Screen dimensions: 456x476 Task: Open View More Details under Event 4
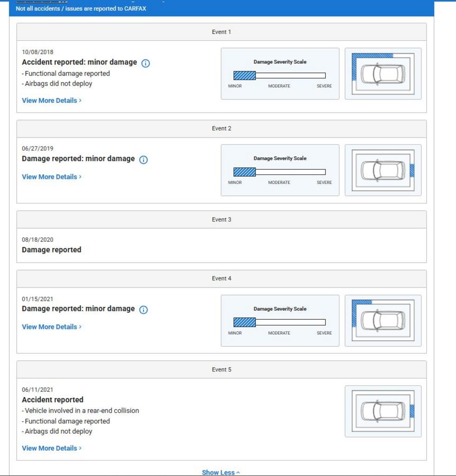click(52, 327)
